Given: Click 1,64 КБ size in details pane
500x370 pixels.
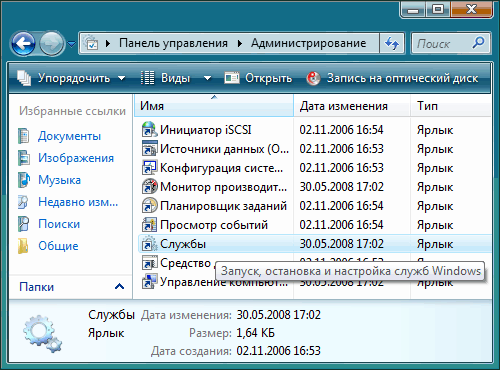Looking at the screenshot, I should [x=255, y=333].
